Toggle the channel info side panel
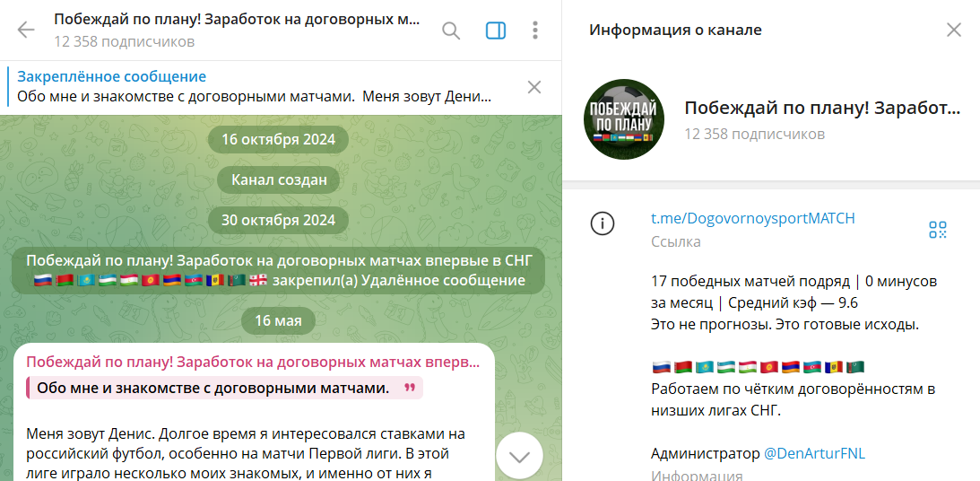980x481 pixels. click(x=496, y=31)
